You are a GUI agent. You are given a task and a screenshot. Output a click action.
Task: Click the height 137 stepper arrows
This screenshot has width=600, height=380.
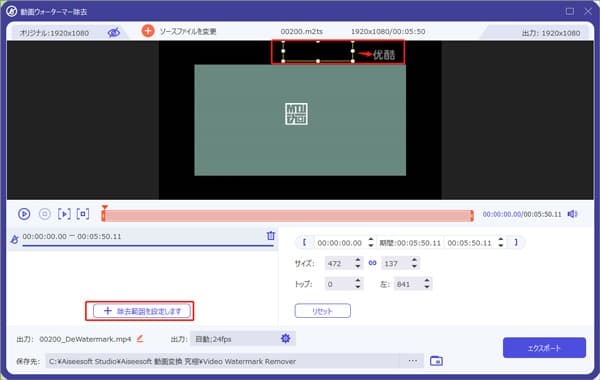click(414, 263)
